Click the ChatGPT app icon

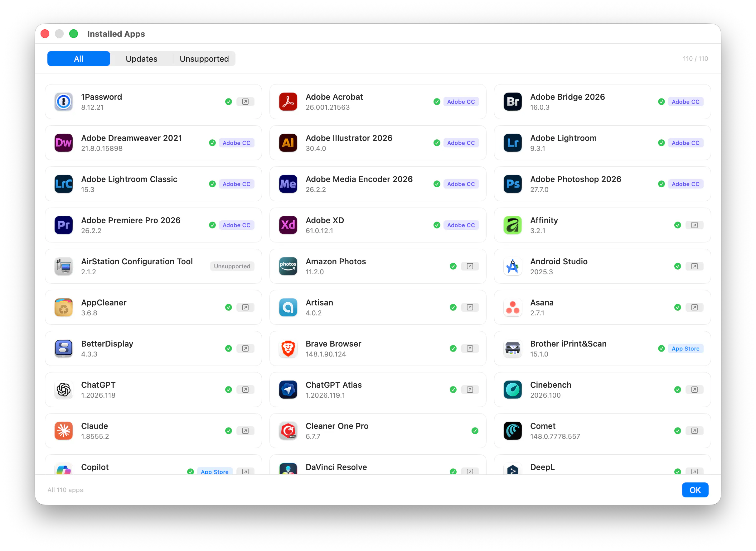click(63, 390)
